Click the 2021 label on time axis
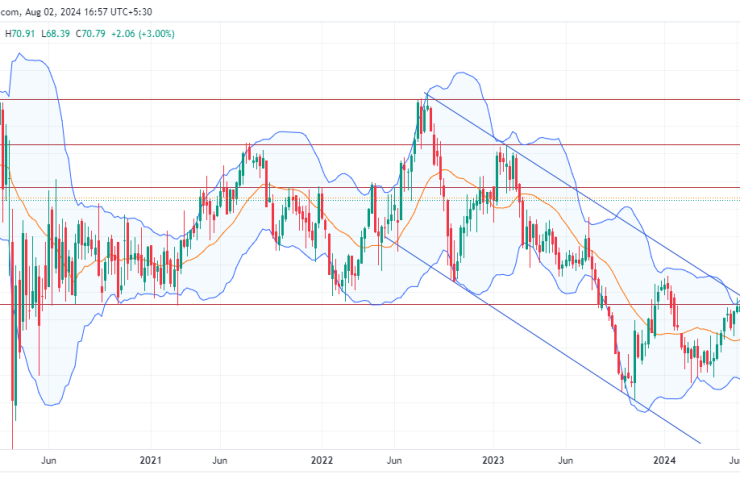Viewport: 740px width, 500px height. (151, 461)
